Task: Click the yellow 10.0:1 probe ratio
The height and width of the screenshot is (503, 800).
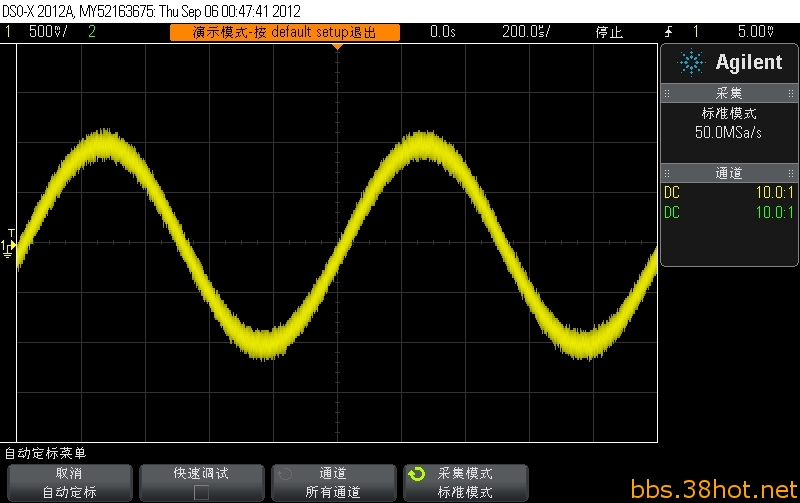Action: [774, 192]
